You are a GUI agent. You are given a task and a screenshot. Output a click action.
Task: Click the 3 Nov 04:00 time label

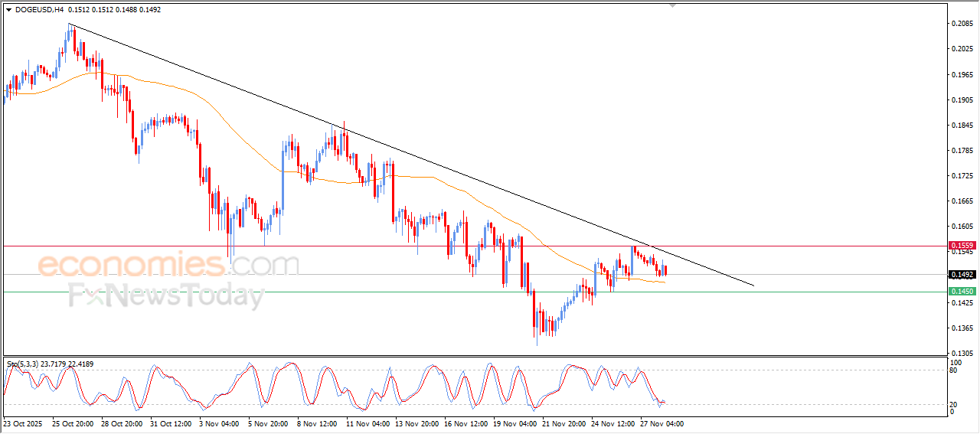tap(219, 423)
